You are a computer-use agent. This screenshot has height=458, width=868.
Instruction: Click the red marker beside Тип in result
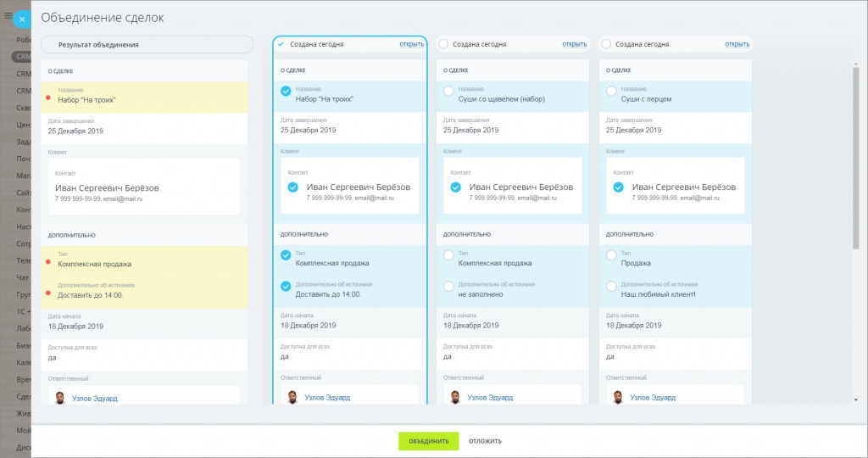coord(48,263)
